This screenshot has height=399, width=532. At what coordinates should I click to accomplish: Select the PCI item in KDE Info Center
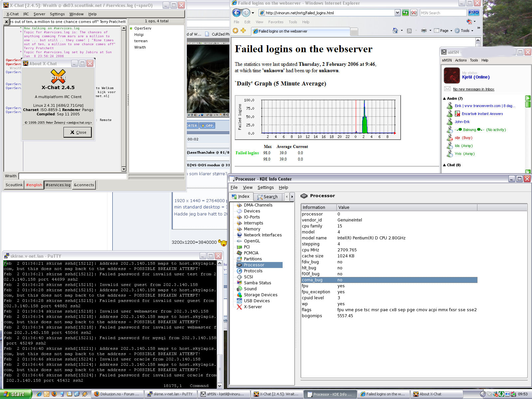pos(247,247)
